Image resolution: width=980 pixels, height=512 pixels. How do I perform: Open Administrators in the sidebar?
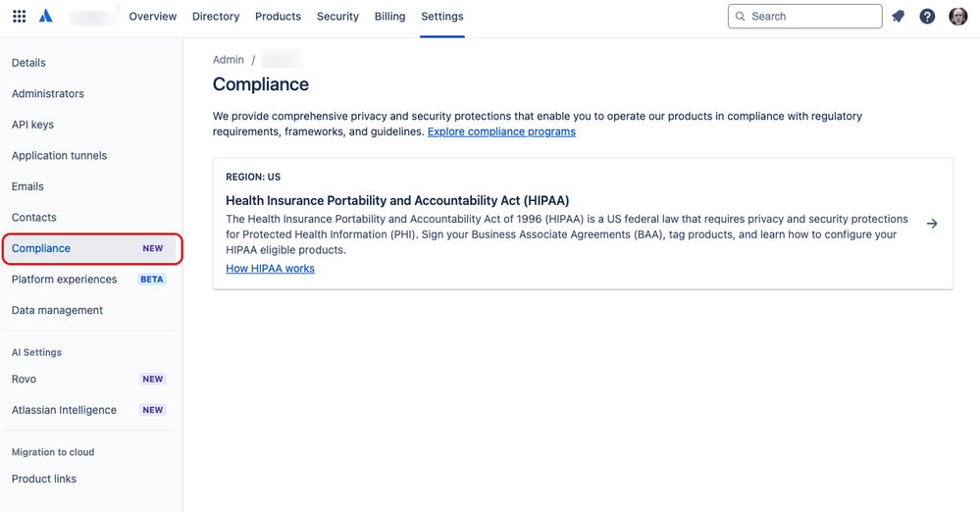[x=47, y=94]
